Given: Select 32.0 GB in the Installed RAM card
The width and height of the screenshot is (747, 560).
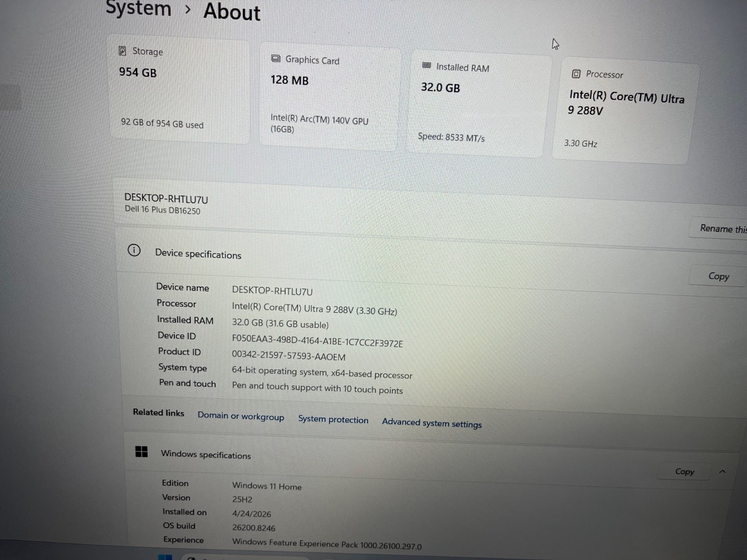Looking at the screenshot, I should [440, 88].
